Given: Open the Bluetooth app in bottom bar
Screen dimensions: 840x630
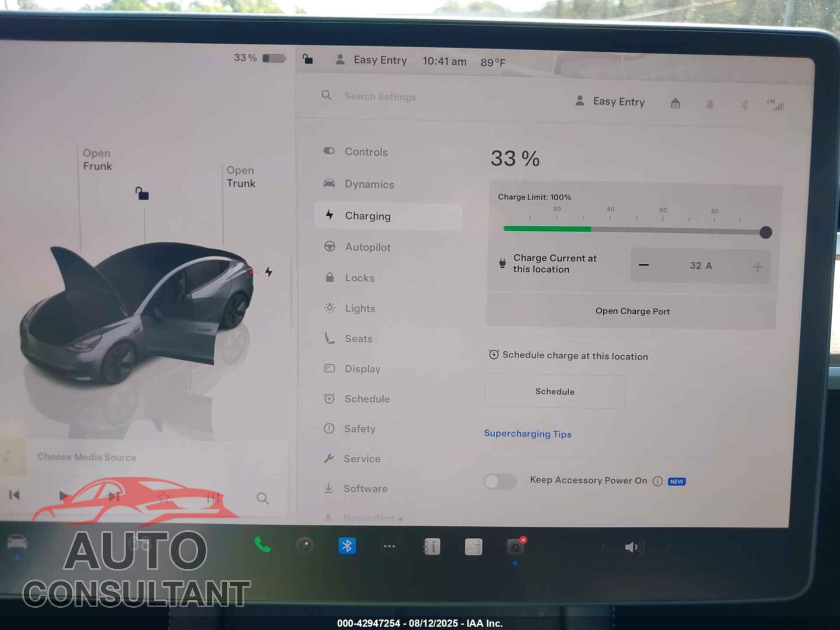Looking at the screenshot, I should [347, 546].
